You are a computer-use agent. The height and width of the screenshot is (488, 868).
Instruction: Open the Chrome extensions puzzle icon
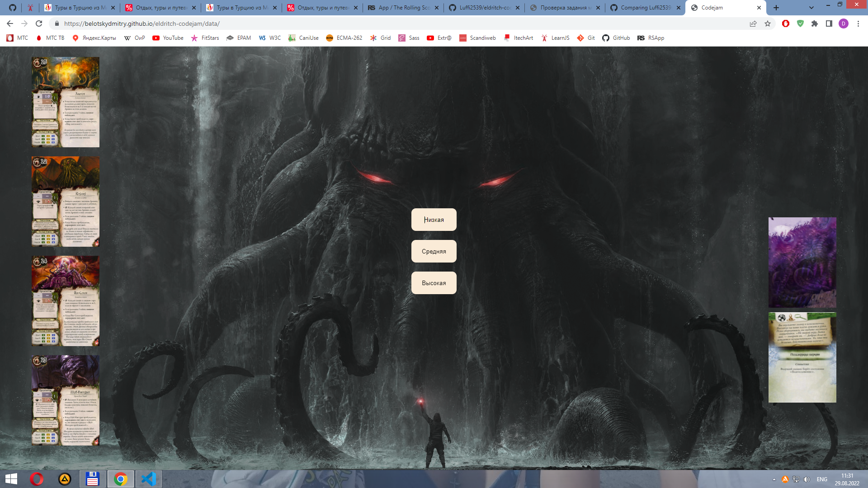point(815,23)
